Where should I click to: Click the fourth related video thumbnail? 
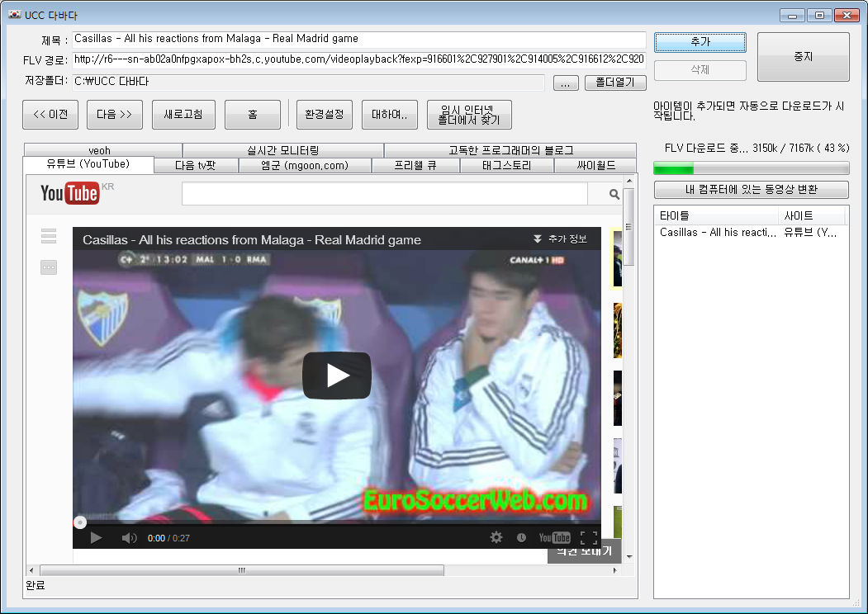617,465
